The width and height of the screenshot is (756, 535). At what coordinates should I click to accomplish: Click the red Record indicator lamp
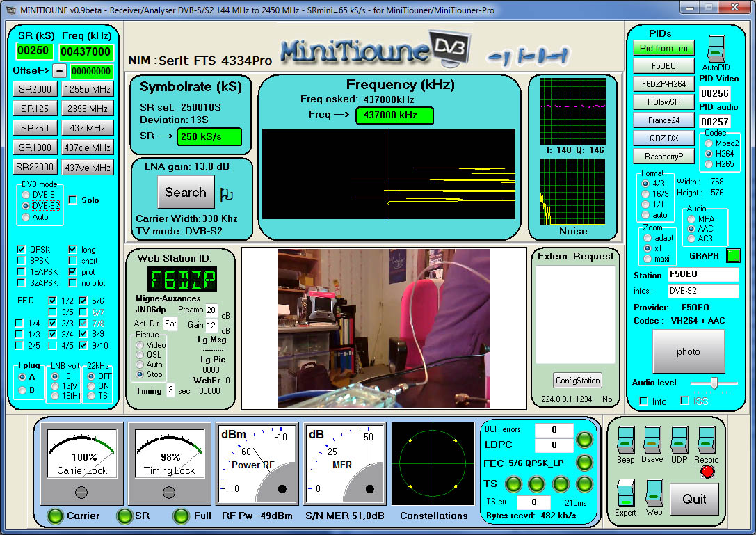709,472
